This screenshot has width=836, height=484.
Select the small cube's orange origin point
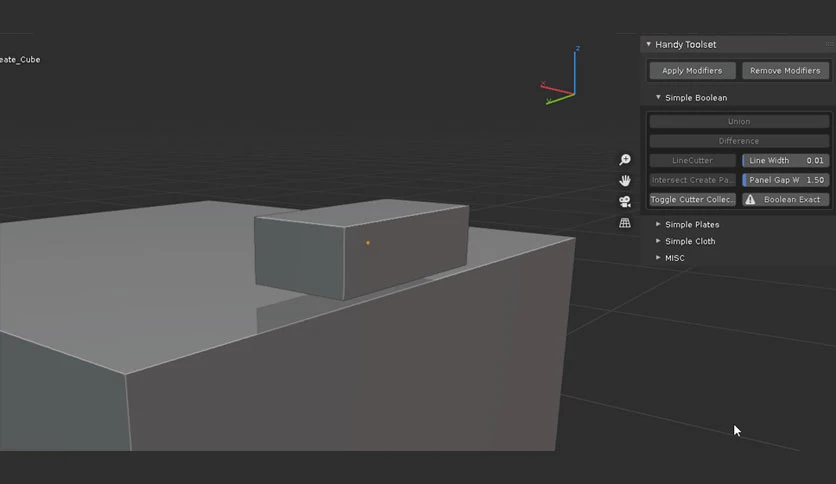tap(368, 243)
